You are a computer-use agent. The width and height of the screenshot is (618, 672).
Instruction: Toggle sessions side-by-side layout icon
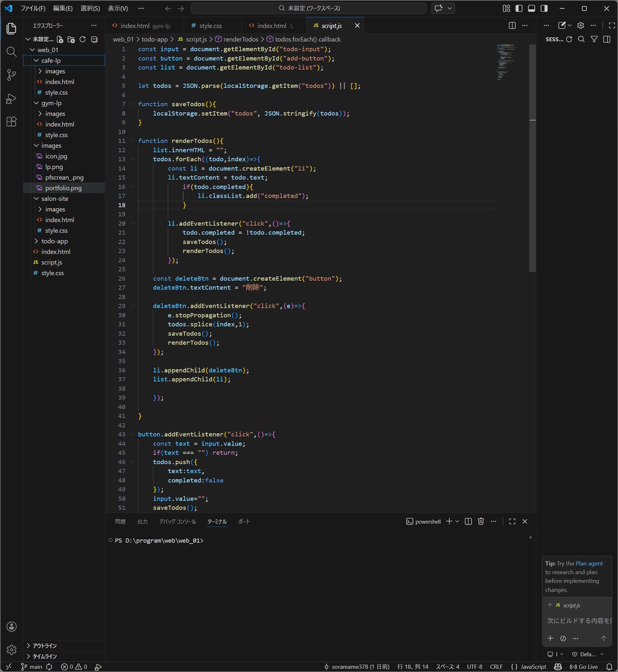[x=607, y=40]
